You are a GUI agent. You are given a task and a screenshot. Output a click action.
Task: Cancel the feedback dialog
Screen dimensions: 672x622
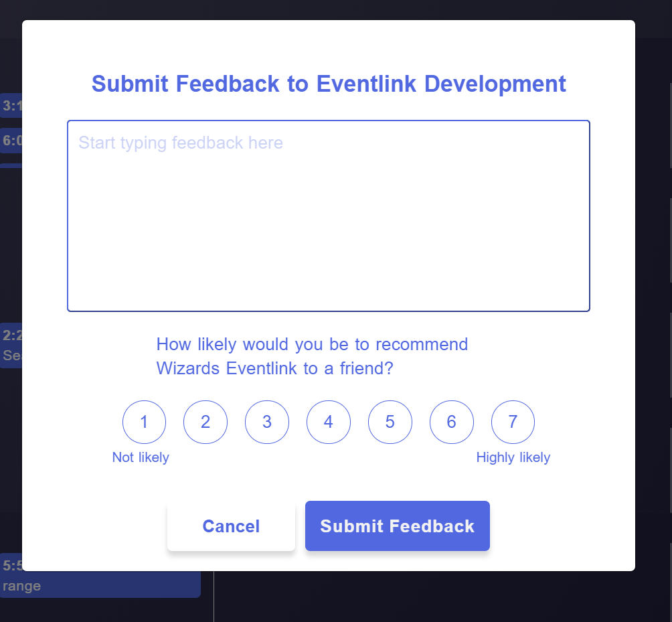(231, 526)
